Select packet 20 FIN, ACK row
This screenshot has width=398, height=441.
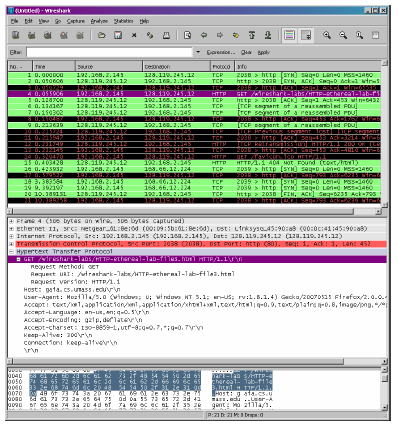tap(194, 194)
